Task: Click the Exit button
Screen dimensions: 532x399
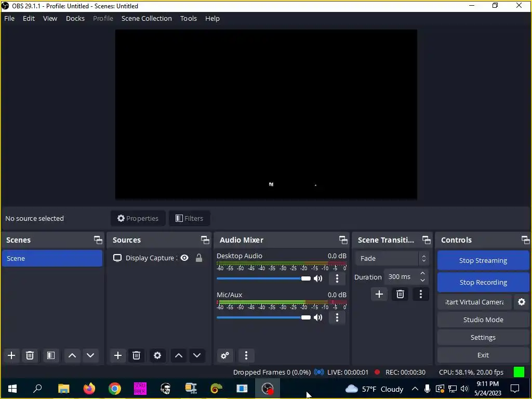Action: tap(483, 355)
